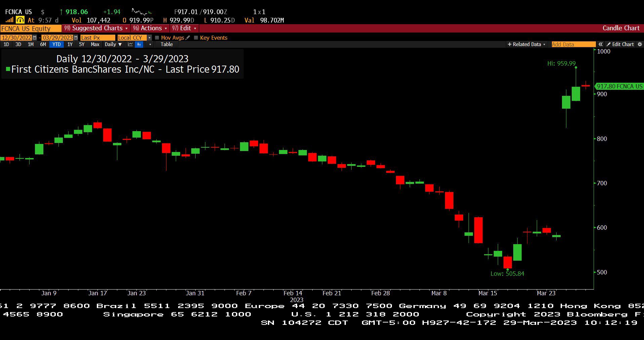Select the 1Y range tab
This screenshot has height=340, width=644.
[x=70, y=44]
